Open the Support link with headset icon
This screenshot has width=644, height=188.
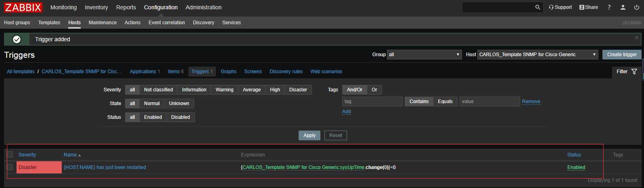pyautogui.click(x=560, y=7)
